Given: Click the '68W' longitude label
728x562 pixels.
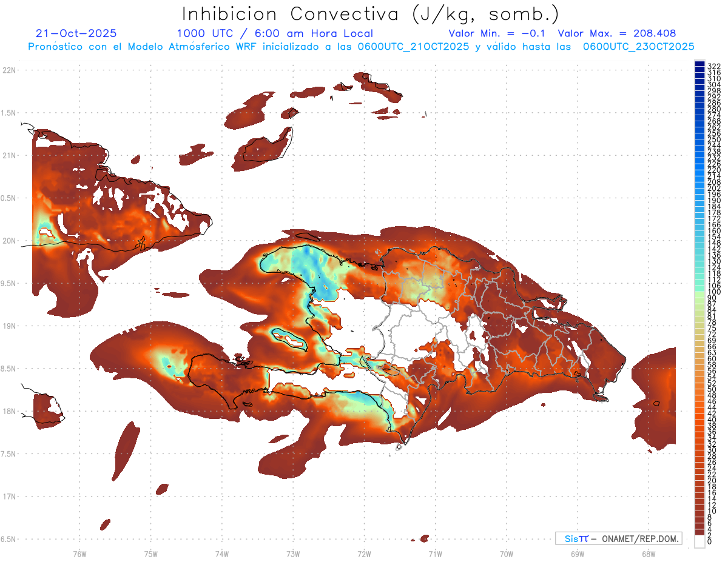Looking at the screenshot, I should [648, 554].
